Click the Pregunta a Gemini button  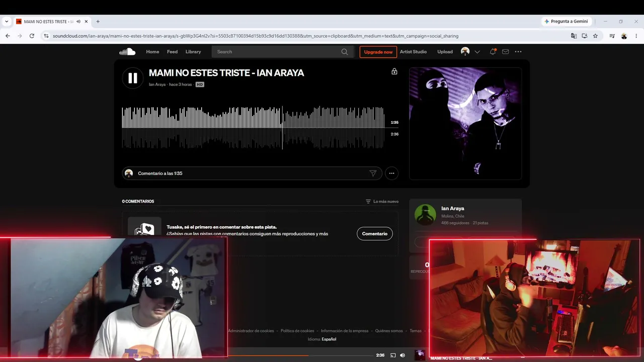point(566,22)
